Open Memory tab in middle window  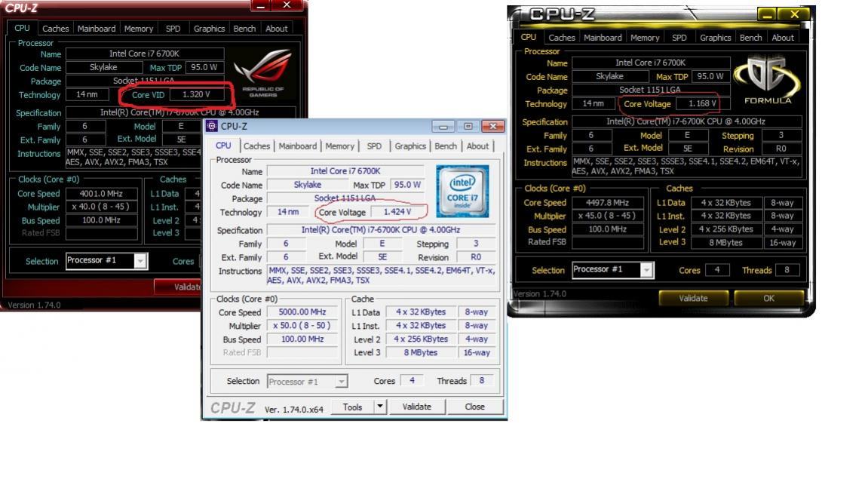[x=339, y=146]
